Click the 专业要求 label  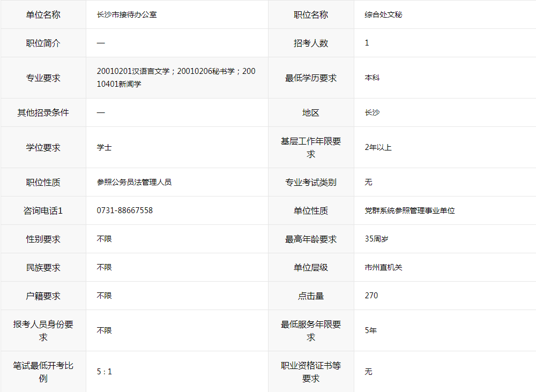(43, 78)
